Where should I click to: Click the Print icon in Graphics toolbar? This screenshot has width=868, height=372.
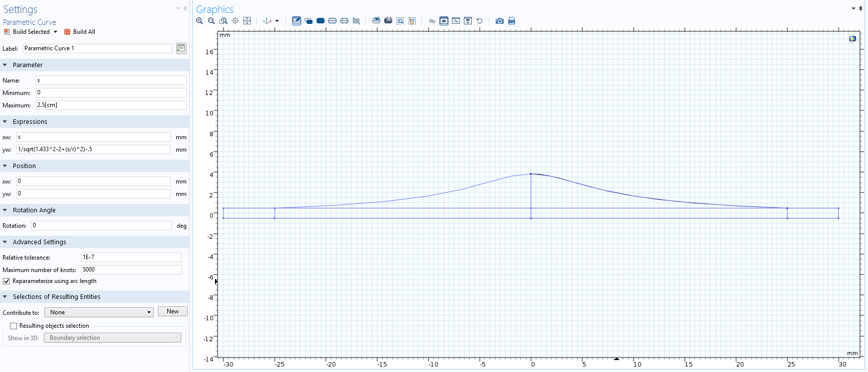[x=511, y=21]
